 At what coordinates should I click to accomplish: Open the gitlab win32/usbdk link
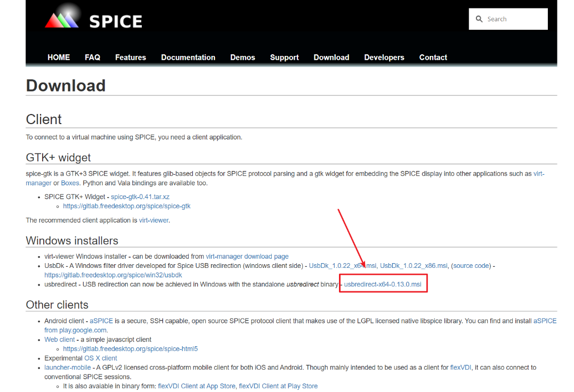[x=113, y=275]
